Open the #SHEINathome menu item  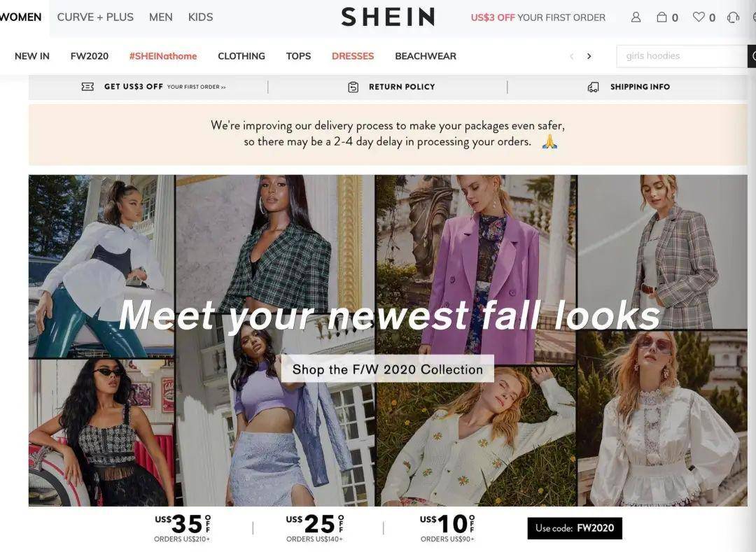tap(163, 57)
